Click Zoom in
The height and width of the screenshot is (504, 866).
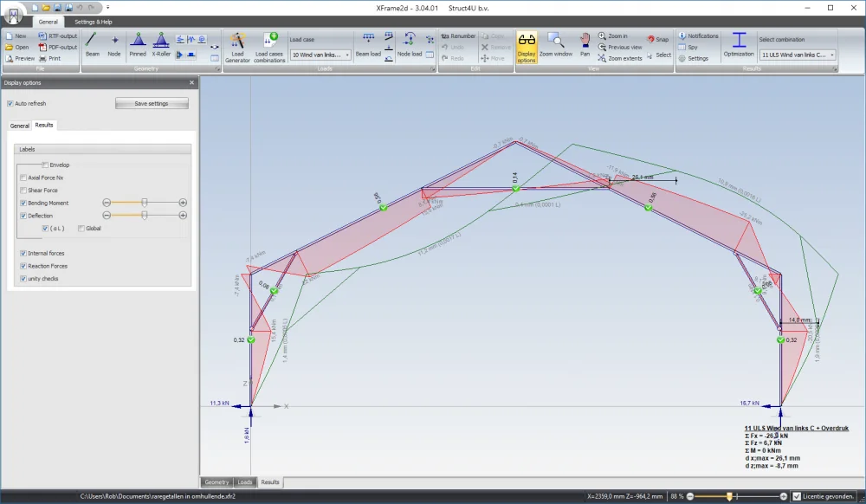613,36
